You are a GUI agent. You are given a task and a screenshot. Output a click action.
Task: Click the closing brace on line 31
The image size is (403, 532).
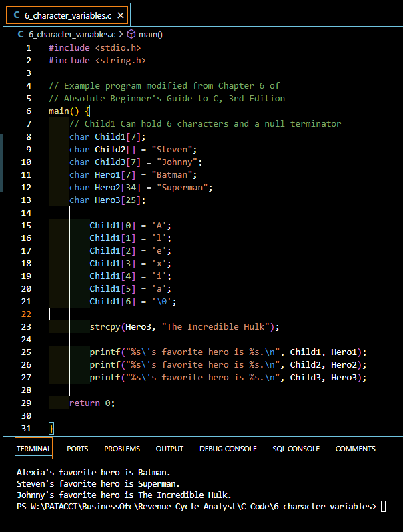(x=51, y=429)
